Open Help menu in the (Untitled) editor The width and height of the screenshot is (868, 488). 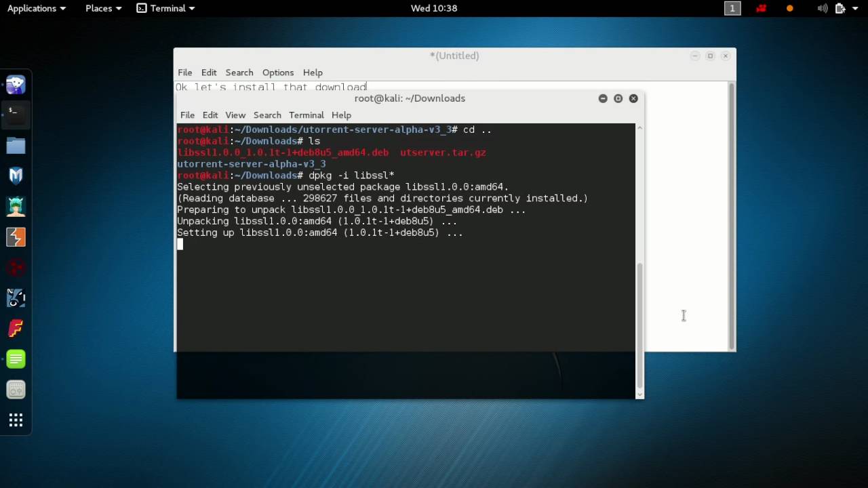pyautogui.click(x=313, y=73)
